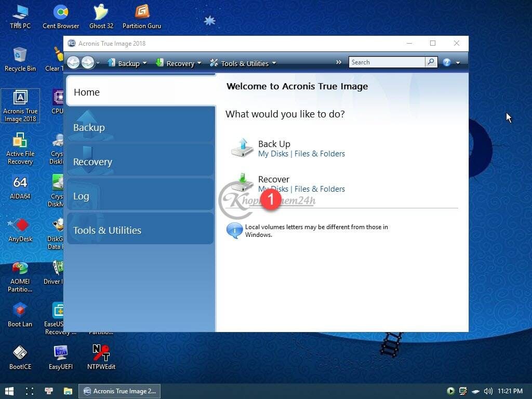Viewport: 532px width, 399px height.
Task: Select the NTPWEdit desktop icon
Action: (x=101, y=356)
